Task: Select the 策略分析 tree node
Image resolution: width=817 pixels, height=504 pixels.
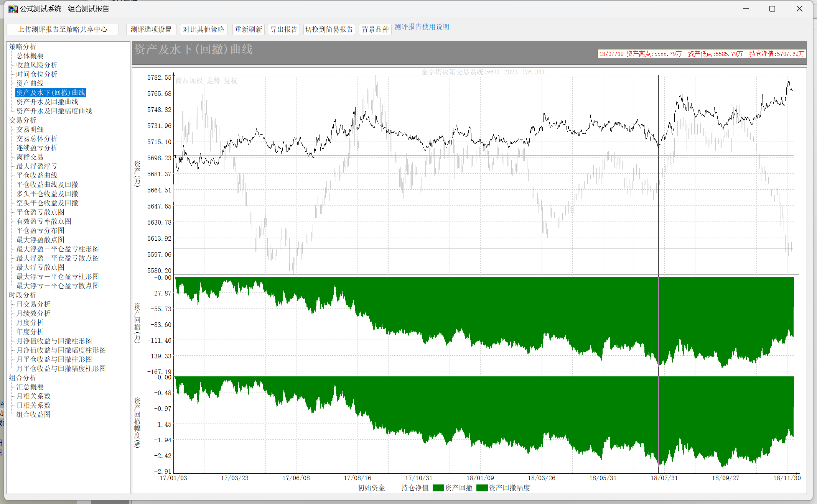Action: pos(23,46)
